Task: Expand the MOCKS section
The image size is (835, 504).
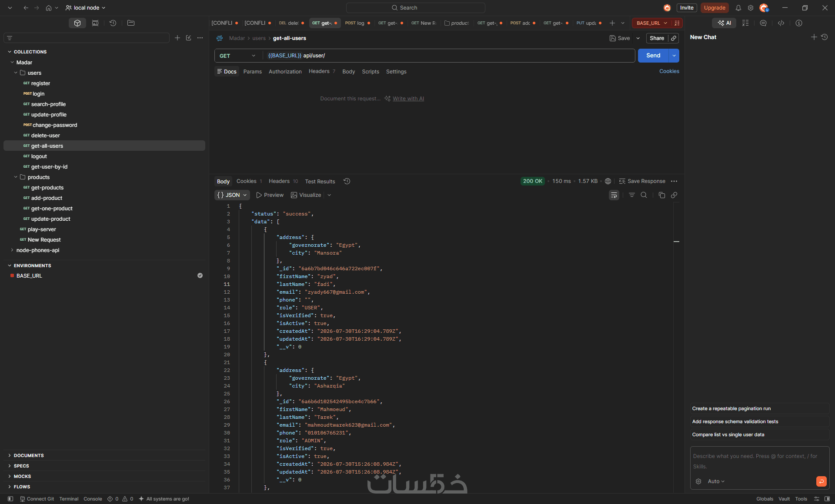Action: (x=22, y=476)
